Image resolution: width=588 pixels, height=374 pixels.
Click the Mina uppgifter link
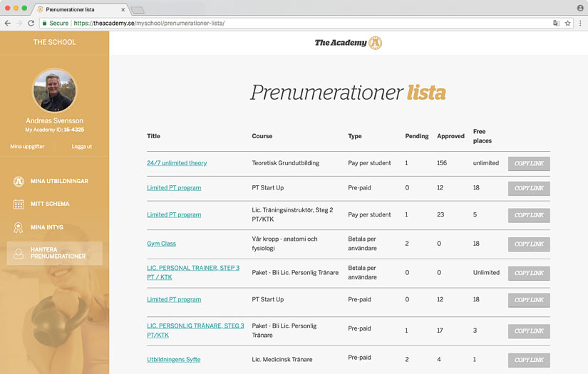[27, 147]
